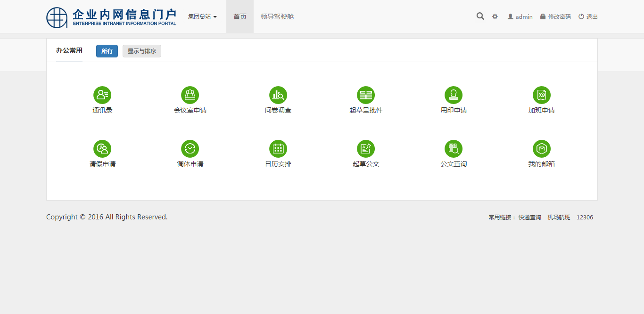Click the 用印申请 stamp request icon
This screenshot has height=314, width=644.
pyautogui.click(x=454, y=95)
